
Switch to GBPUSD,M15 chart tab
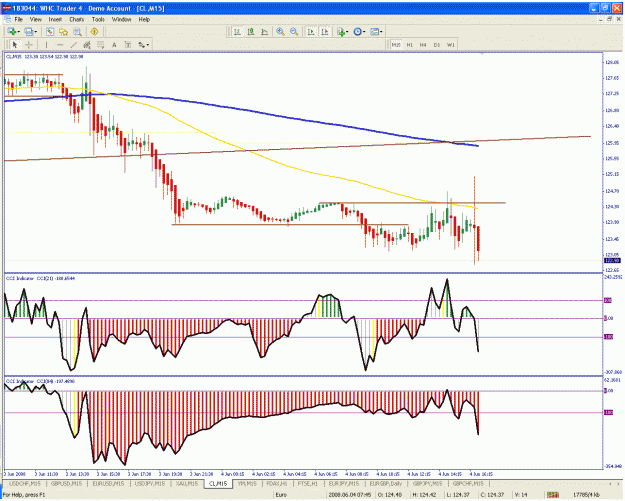(x=66, y=483)
